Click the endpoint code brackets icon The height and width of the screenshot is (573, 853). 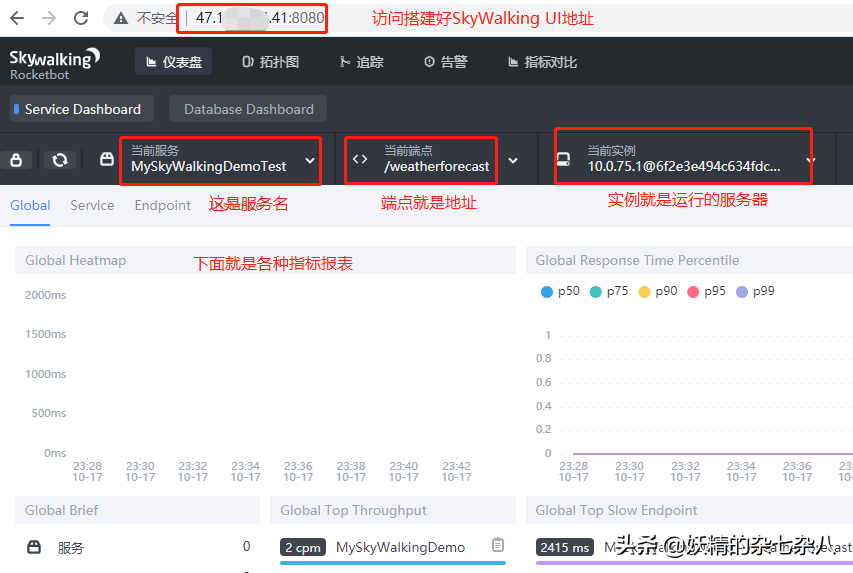360,159
